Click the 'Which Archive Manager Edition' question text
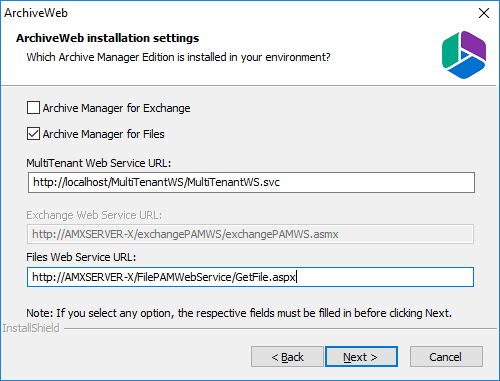 click(178, 57)
